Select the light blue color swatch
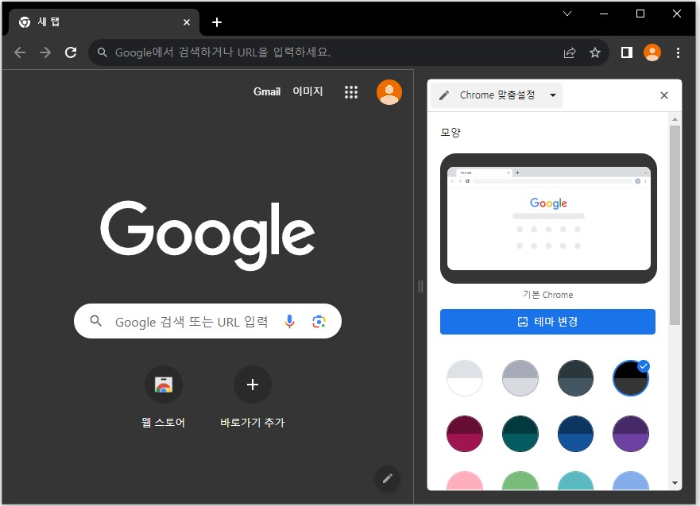 630,481
